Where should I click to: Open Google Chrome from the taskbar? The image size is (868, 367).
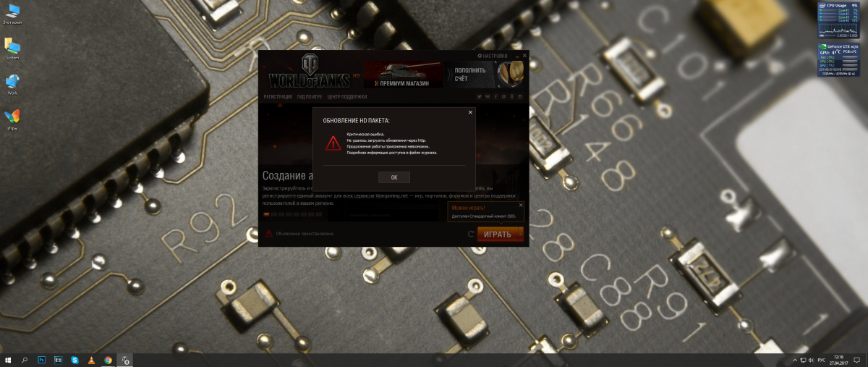pyautogui.click(x=108, y=359)
